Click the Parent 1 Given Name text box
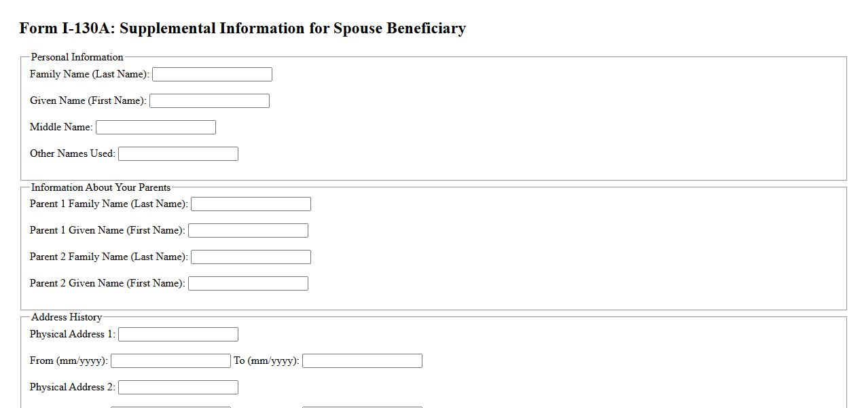Screen dimensions: 868x408 coord(248,231)
